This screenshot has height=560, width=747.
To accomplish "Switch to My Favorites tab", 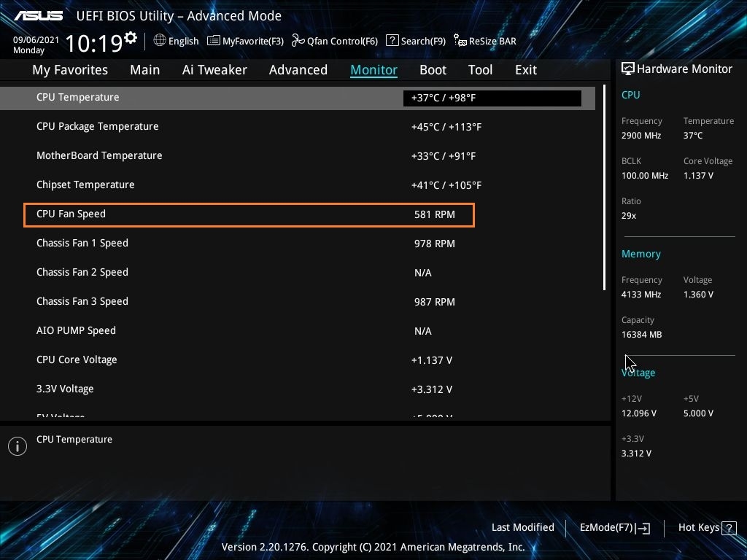I will tap(70, 70).
